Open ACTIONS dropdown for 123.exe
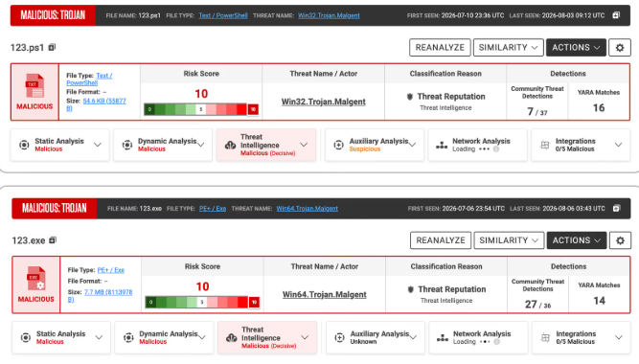This screenshot has width=639, height=364. (x=577, y=240)
